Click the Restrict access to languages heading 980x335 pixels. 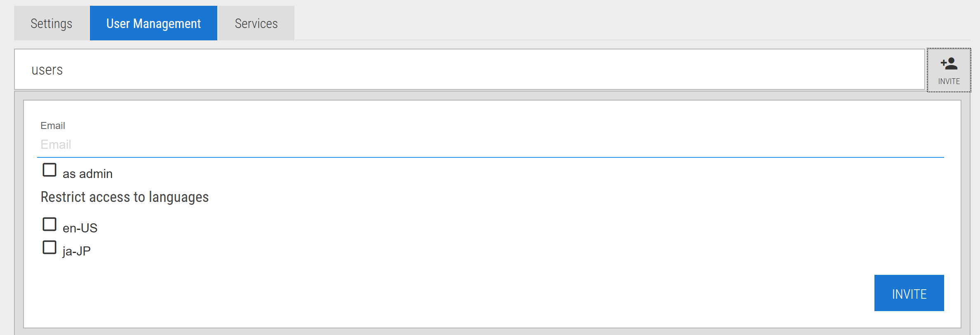pyautogui.click(x=125, y=197)
